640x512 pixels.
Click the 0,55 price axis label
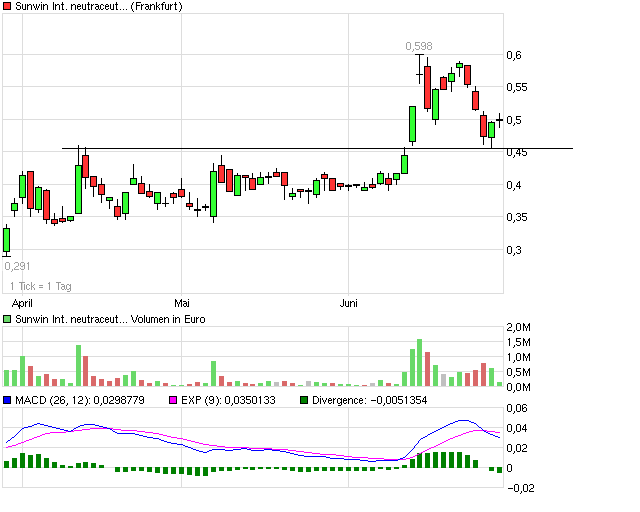pos(517,87)
